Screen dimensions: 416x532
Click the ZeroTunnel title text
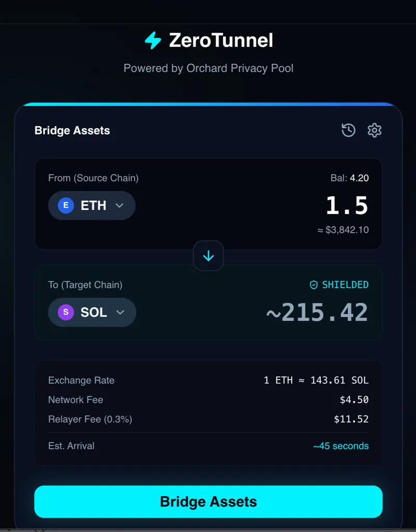221,41
